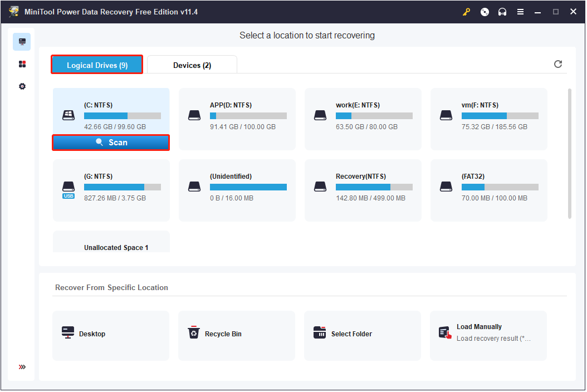Click the Recycle Bin icon
587x392 pixels.
point(194,332)
